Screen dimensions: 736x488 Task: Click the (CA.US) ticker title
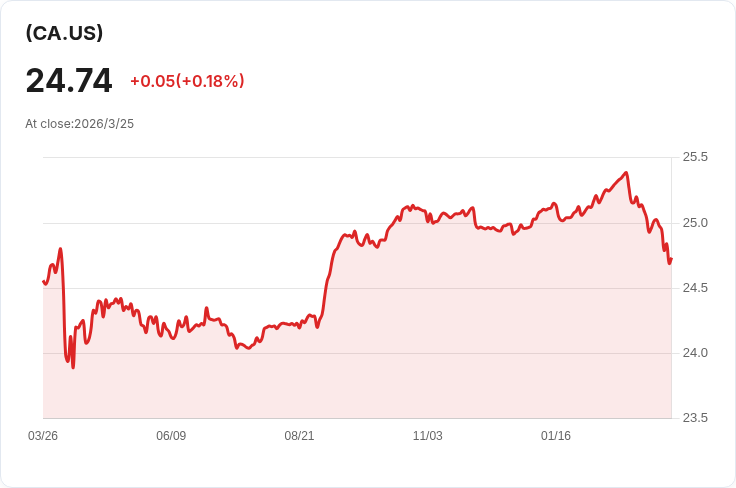[x=64, y=33]
